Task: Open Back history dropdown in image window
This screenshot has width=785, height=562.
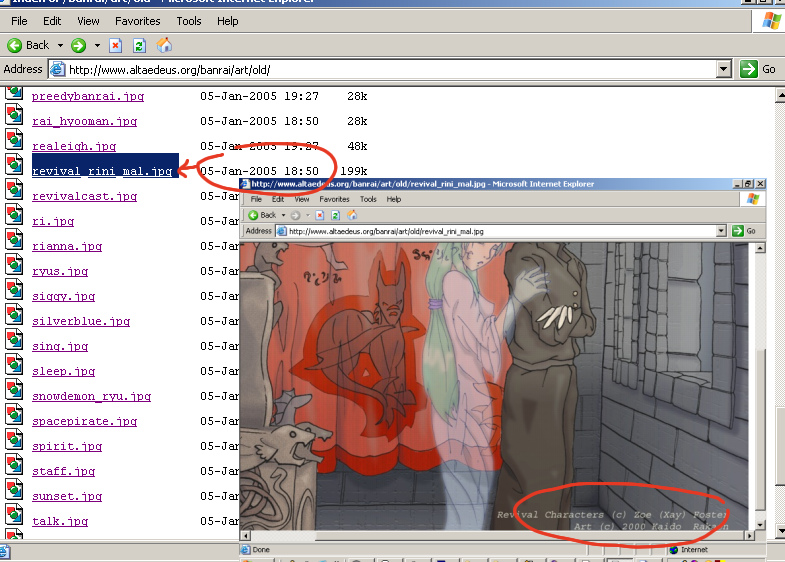Action: (x=283, y=215)
